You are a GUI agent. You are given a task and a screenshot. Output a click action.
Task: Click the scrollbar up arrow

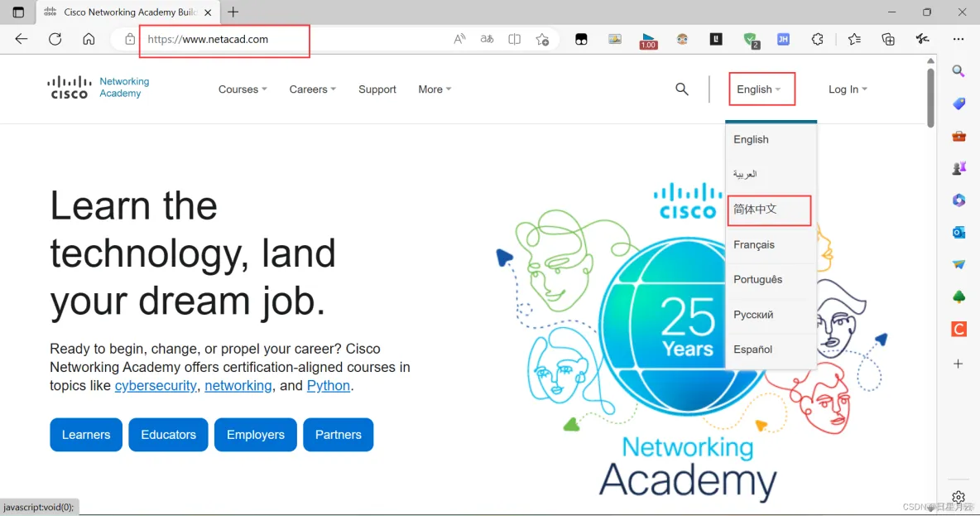click(x=930, y=60)
